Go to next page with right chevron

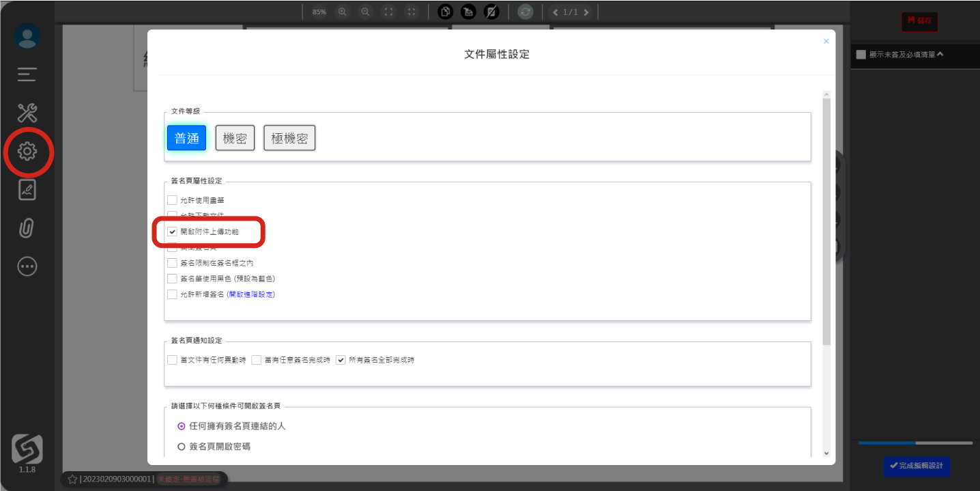pyautogui.click(x=586, y=12)
